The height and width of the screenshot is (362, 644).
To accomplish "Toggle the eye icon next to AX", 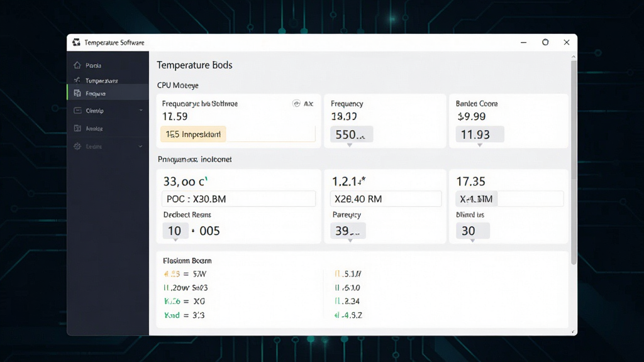I will [x=296, y=104].
